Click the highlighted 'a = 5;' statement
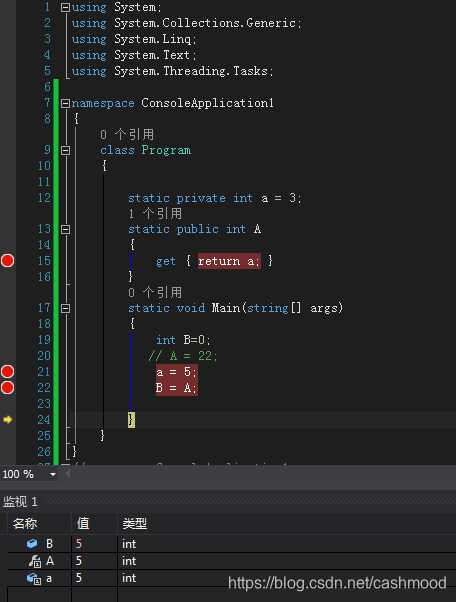456x602 pixels. (x=177, y=372)
